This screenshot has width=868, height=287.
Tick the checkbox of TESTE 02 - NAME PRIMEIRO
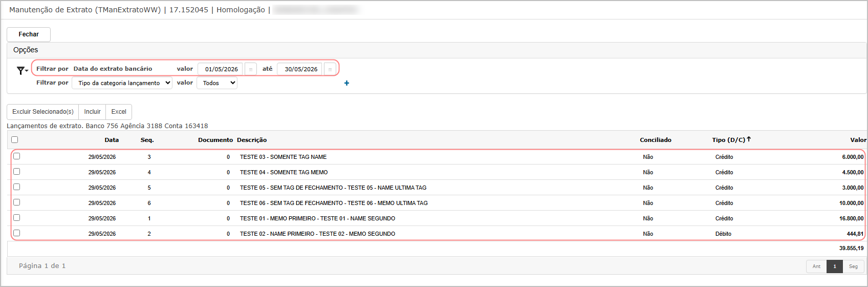tap(16, 233)
